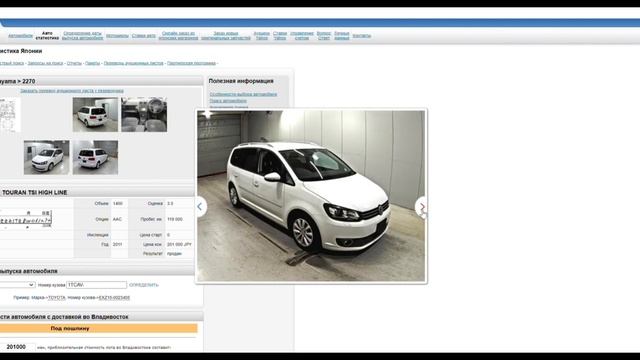
Task: Click the Полезная информация heading
Action: (241, 81)
